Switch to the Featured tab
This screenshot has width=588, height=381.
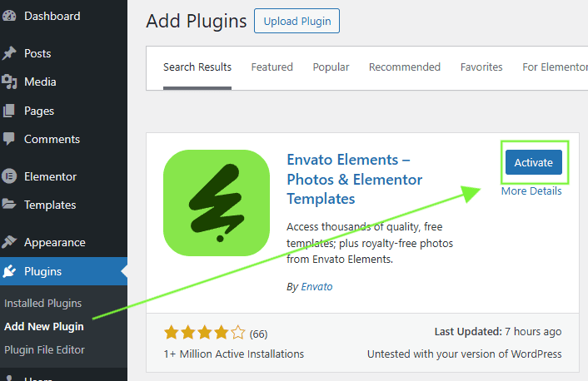coord(272,67)
